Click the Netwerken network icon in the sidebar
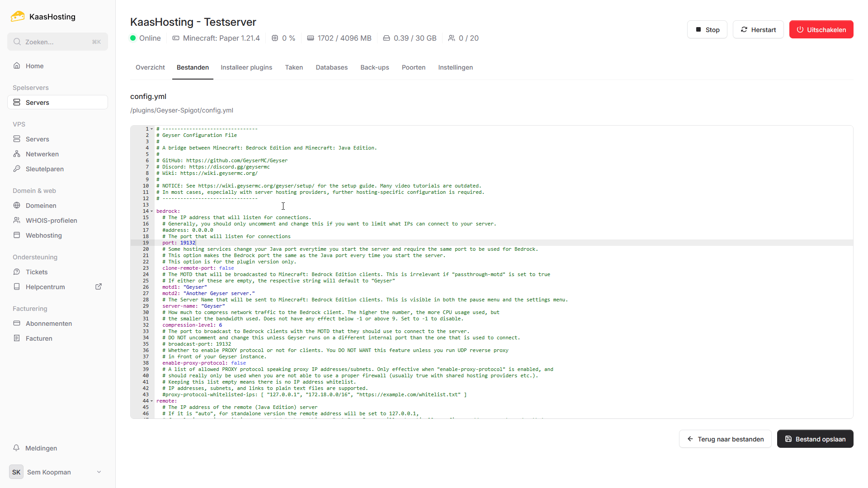The height and width of the screenshot is (488, 868). tap(17, 154)
